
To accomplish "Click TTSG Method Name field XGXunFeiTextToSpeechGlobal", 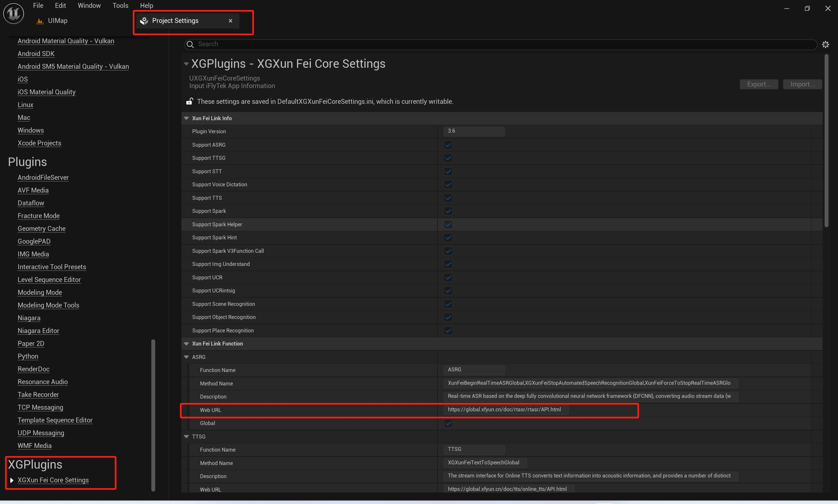I will coord(485,462).
